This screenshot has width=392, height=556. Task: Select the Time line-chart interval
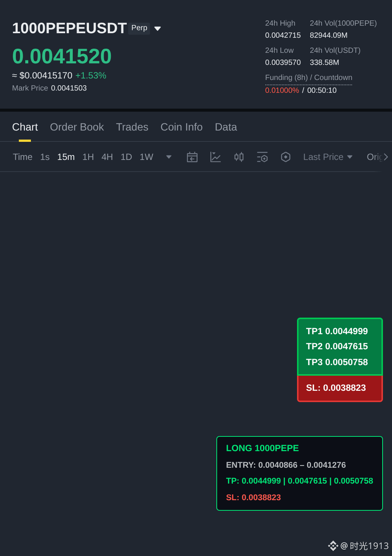(23, 157)
